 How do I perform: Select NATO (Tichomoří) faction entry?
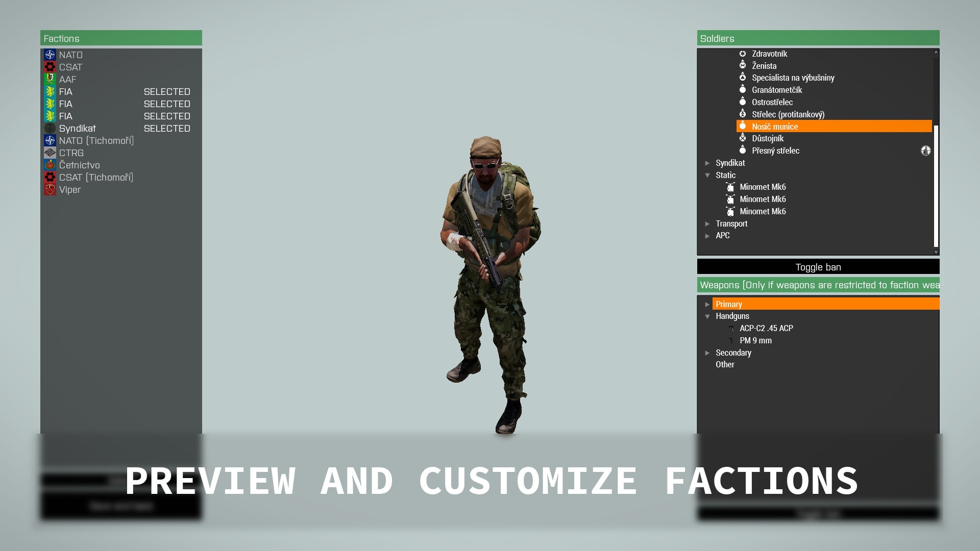click(x=96, y=141)
